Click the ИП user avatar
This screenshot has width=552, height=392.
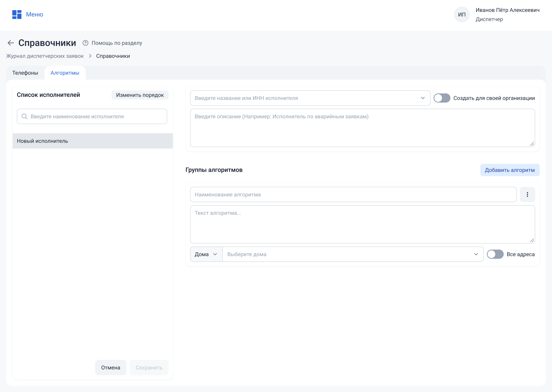(x=462, y=14)
